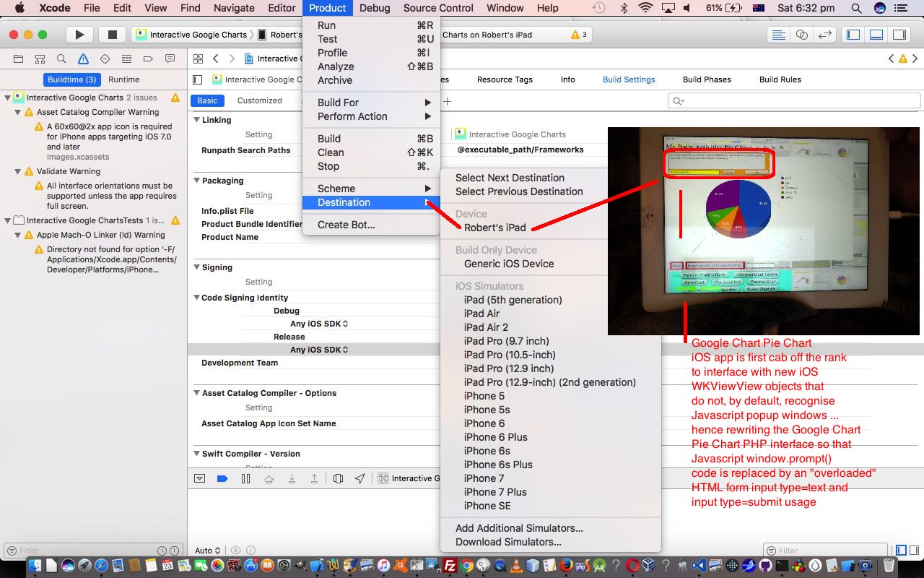Viewport: 924px width, 578px height.
Task: Go forward with the jump bar right chevron
Action: pyautogui.click(x=232, y=59)
